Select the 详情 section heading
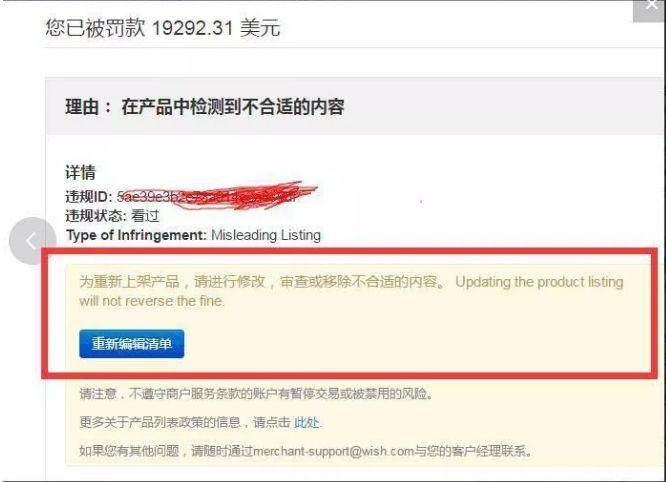 point(80,172)
